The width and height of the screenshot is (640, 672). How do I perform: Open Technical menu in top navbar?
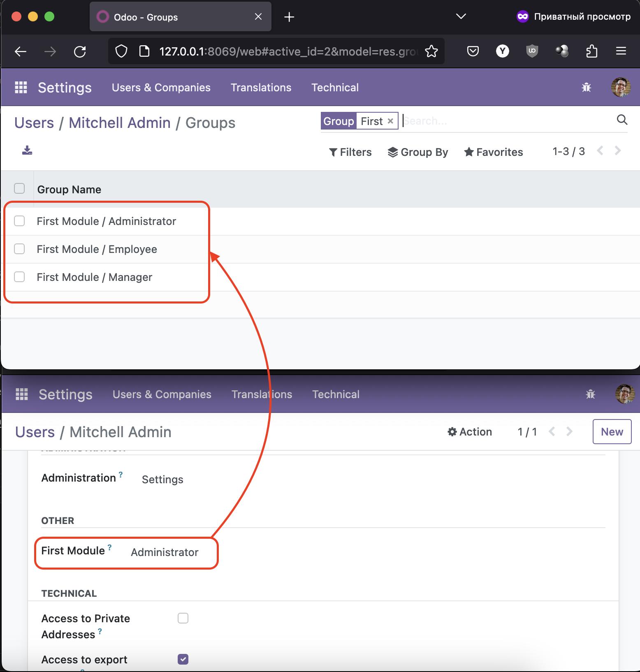coord(335,88)
